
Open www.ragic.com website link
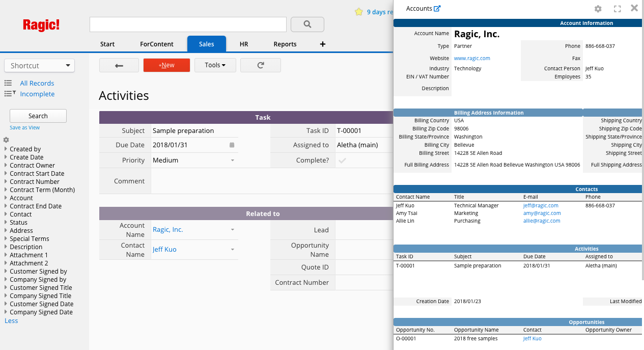472,59
